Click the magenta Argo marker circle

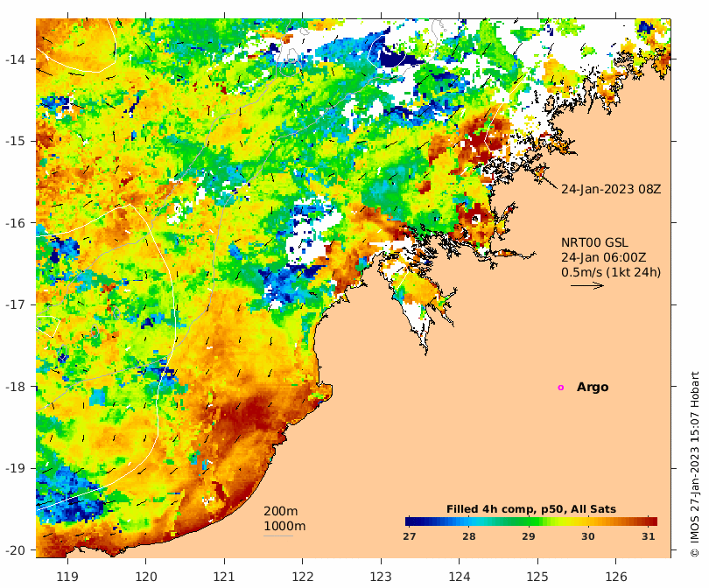pyautogui.click(x=561, y=388)
